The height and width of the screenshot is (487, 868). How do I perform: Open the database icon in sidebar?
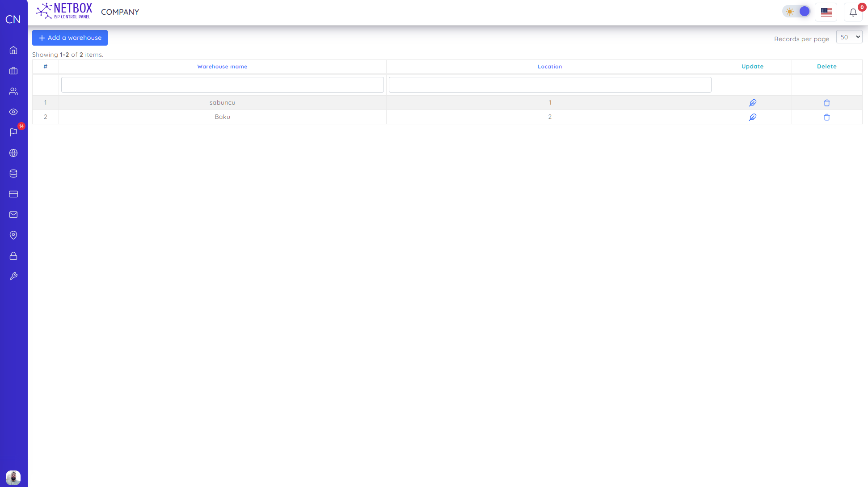point(13,174)
